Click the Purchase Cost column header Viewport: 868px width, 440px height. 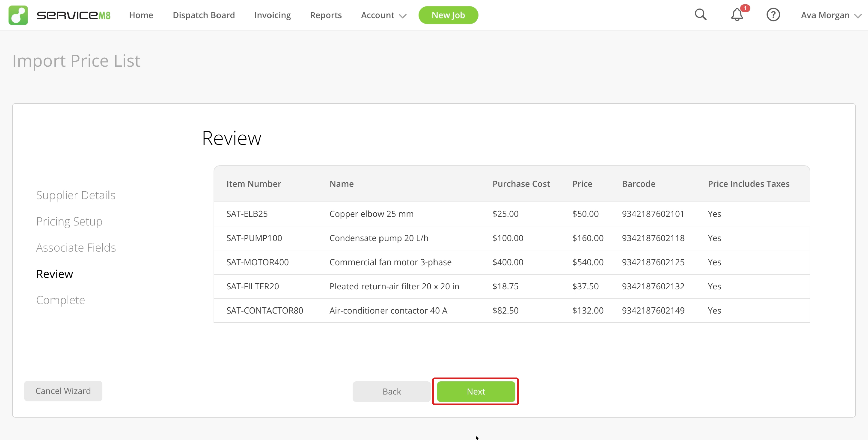(x=521, y=184)
